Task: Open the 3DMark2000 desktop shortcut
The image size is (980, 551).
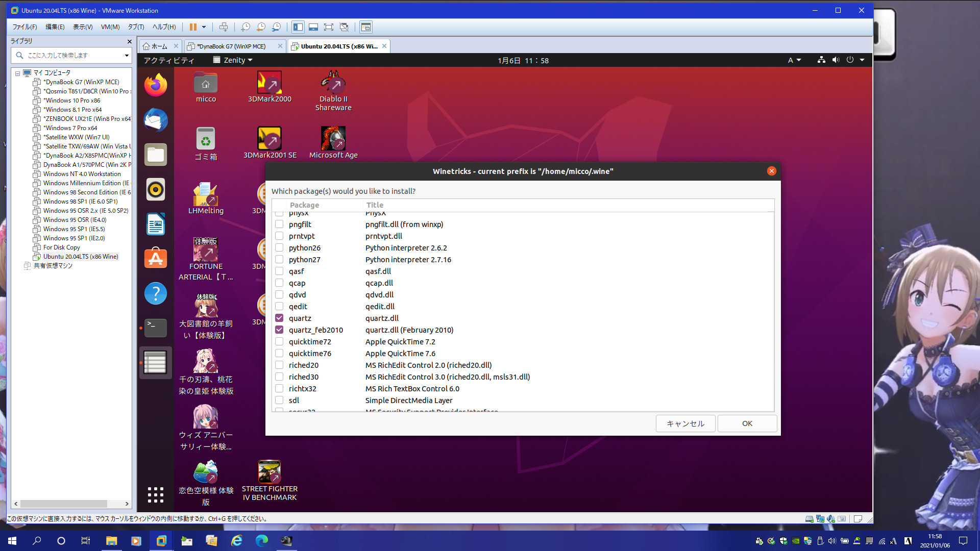Action: point(269,87)
